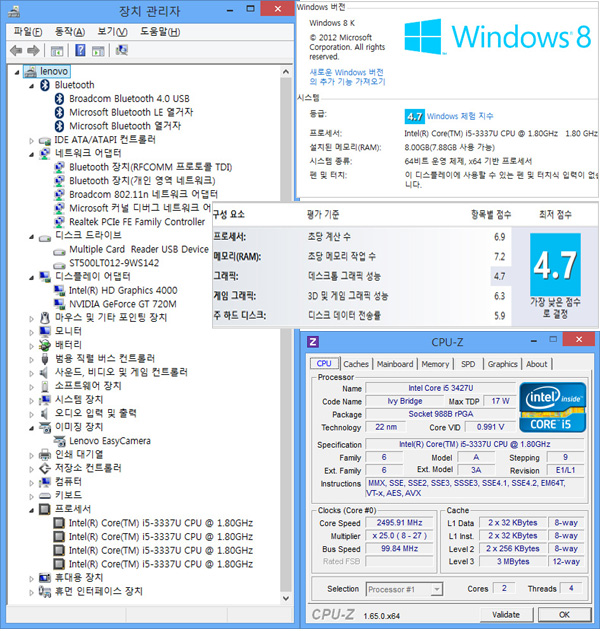
Task: Select the ST500LT012-9WS142 disk drive
Action: coord(114,263)
